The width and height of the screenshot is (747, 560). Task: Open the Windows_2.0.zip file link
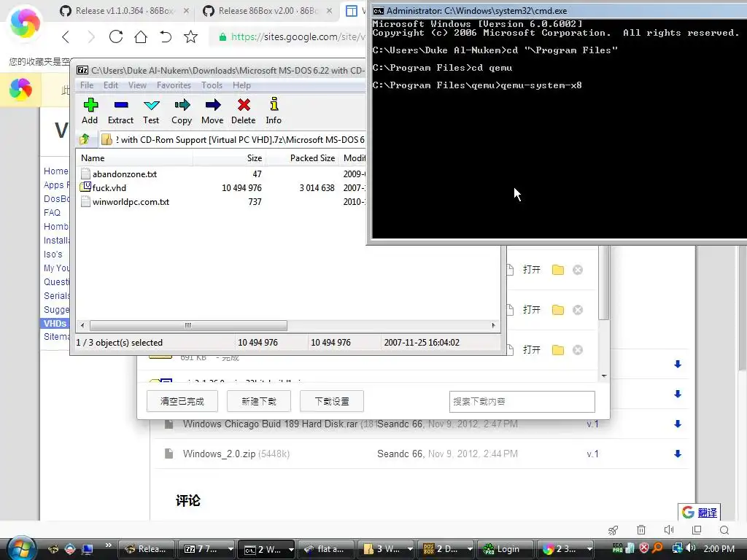(219, 454)
